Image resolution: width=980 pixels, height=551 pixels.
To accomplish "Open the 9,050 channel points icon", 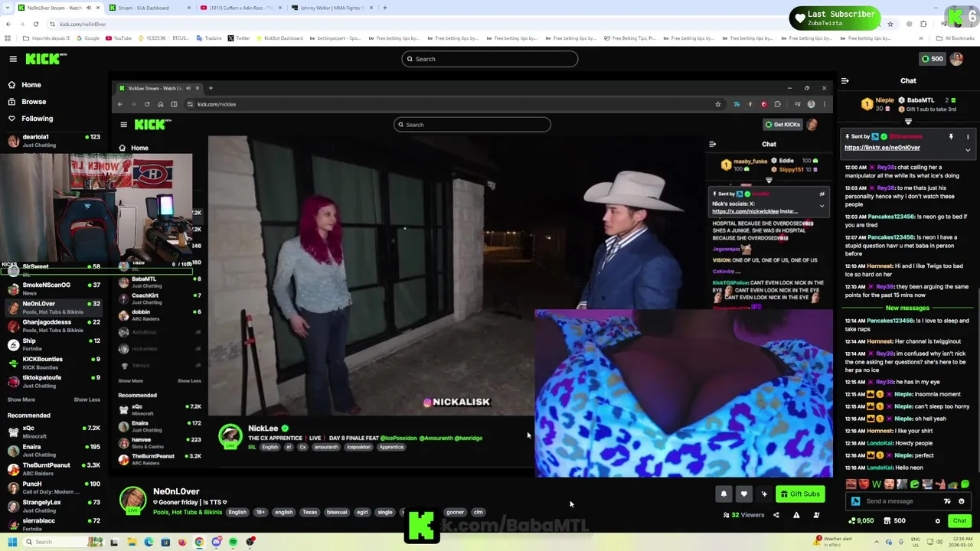I will coord(862,521).
